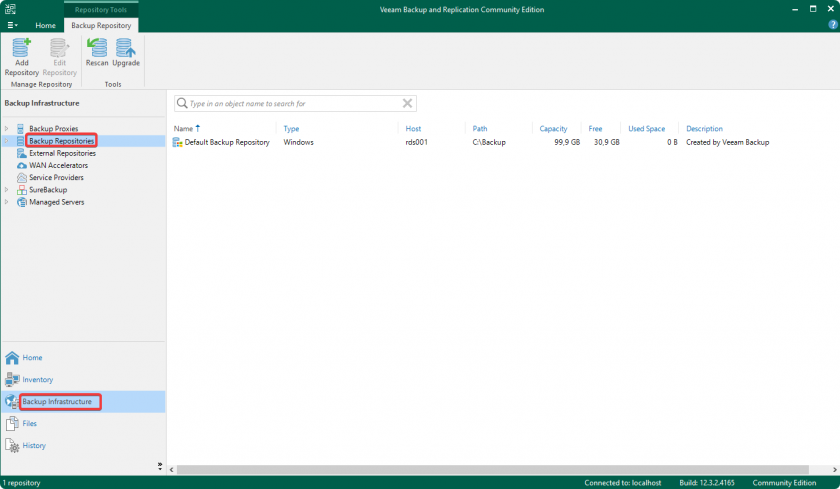Switch to the Home ribbon tab
The height and width of the screenshot is (489, 840).
[x=45, y=25]
